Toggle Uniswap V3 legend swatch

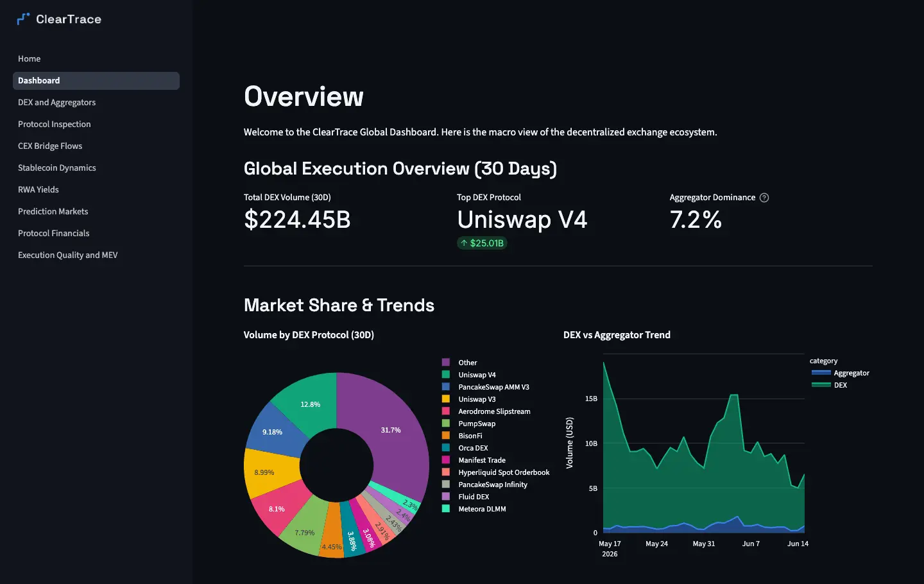446,399
